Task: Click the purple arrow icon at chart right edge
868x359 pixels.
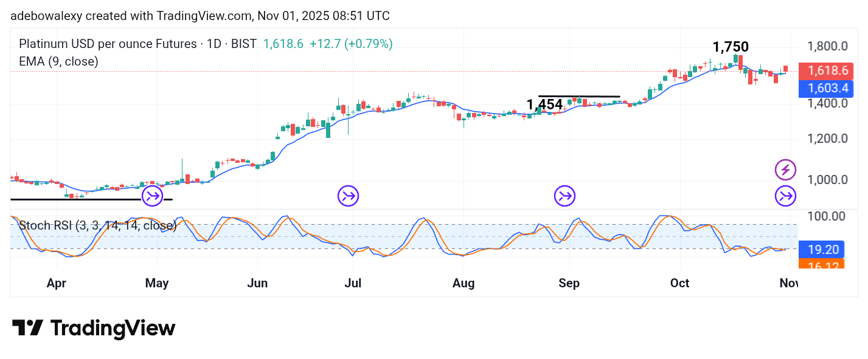Action: point(785,196)
